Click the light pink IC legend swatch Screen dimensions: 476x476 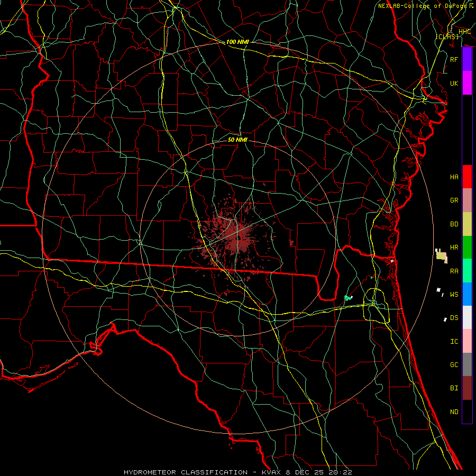(467, 341)
